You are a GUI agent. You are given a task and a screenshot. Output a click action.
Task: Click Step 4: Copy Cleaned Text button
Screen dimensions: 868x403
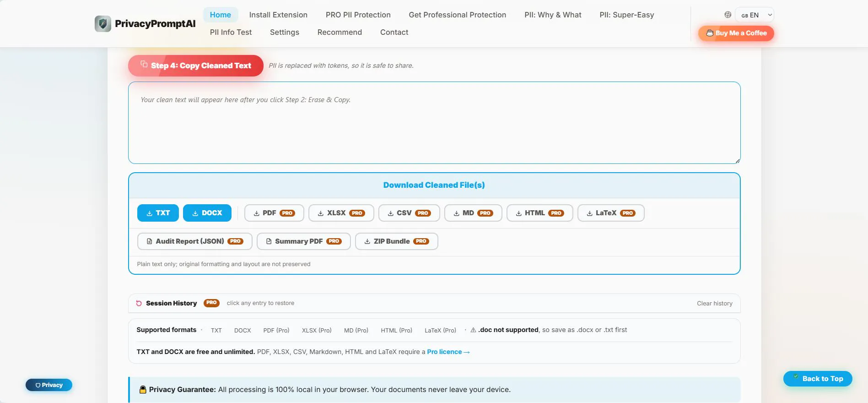pos(196,65)
